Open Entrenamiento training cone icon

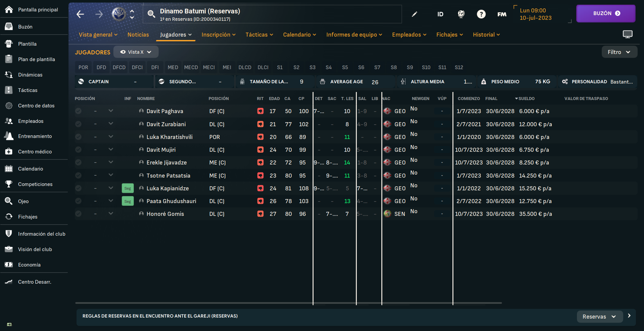point(9,136)
